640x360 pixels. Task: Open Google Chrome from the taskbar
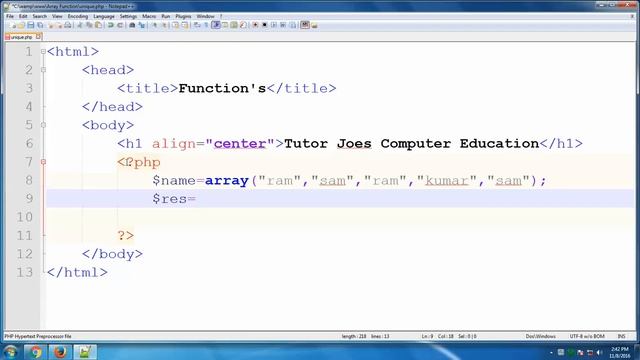tap(36, 352)
